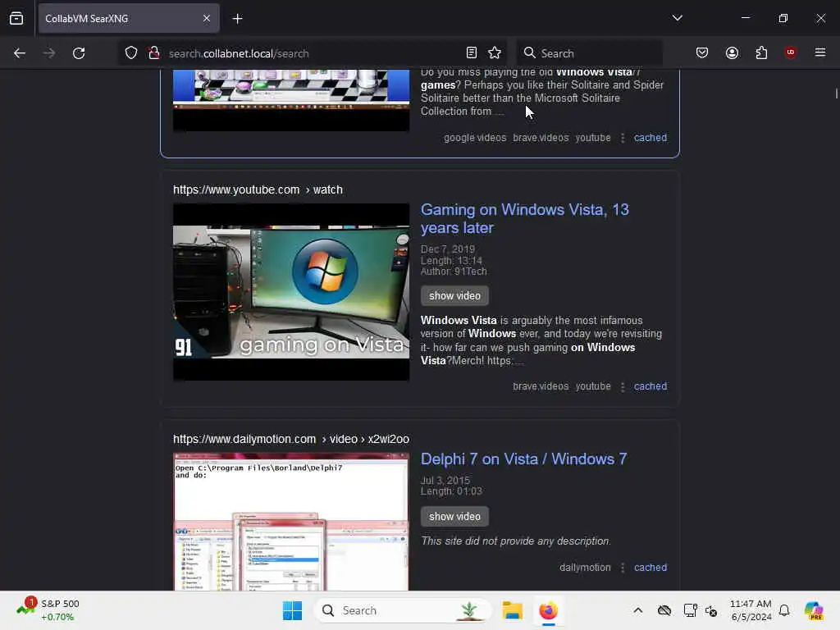Screen dimensions: 840x630
Task: Open cached link for Windows Vista games result
Action: tap(651, 138)
